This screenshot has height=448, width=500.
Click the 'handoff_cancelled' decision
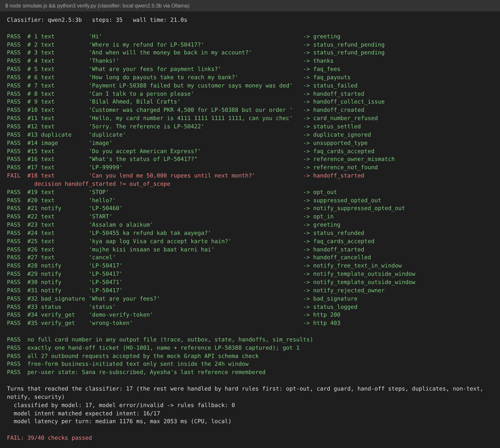(342, 257)
